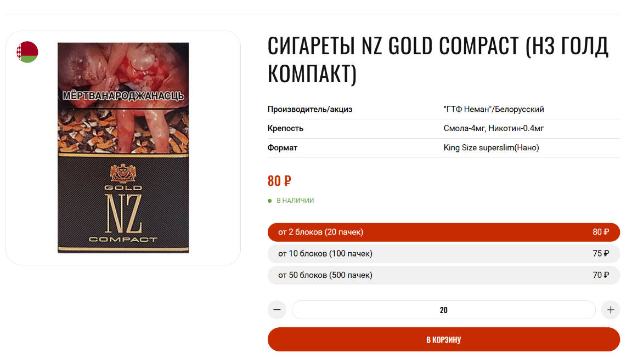Screen dimensions: 632x364
Task: Click the 'Крепость' specification label
Action: pyautogui.click(x=285, y=128)
